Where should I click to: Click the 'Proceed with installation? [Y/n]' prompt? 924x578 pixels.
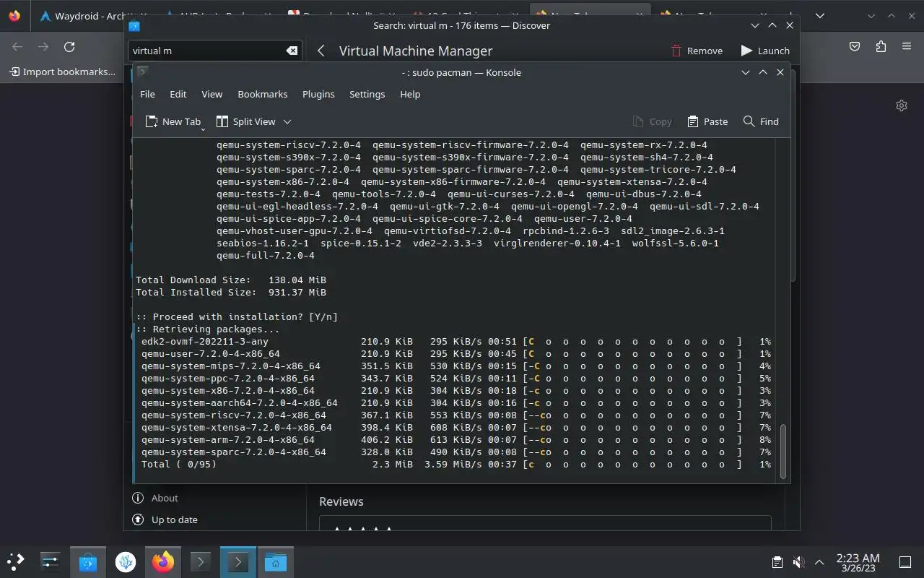(237, 316)
